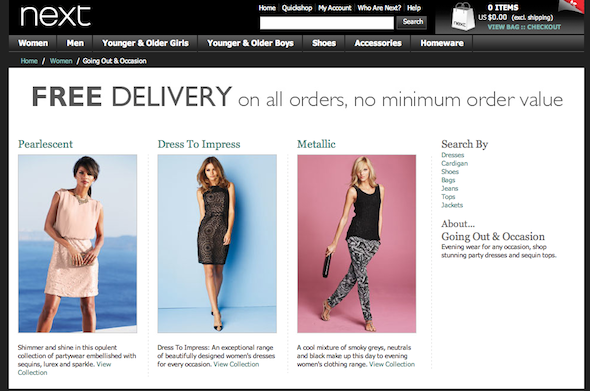Search by Tops
The height and width of the screenshot is (391, 590).
tap(448, 197)
